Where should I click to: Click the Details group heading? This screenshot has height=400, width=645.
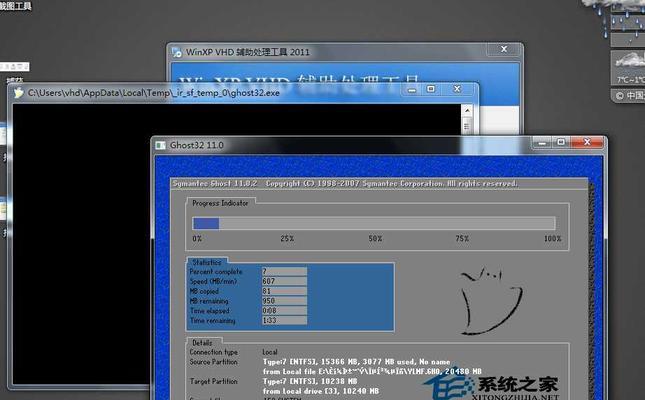(x=202, y=343)
